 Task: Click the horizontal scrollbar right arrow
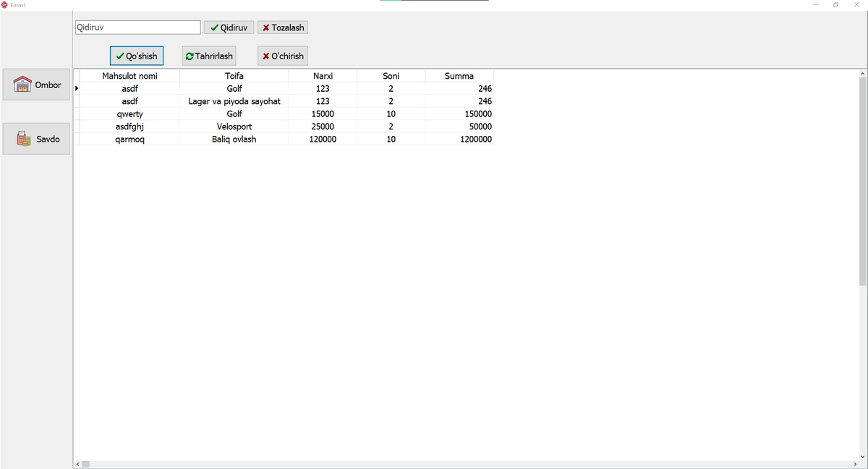854,464
